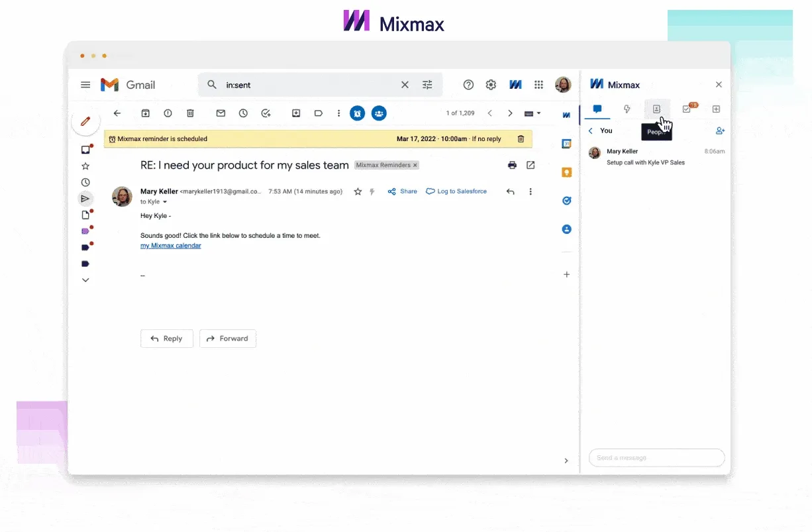The height and width of the screenshot is (532, 812).
Task: Add this email to Tasks
Action: (x=266, y=113)
